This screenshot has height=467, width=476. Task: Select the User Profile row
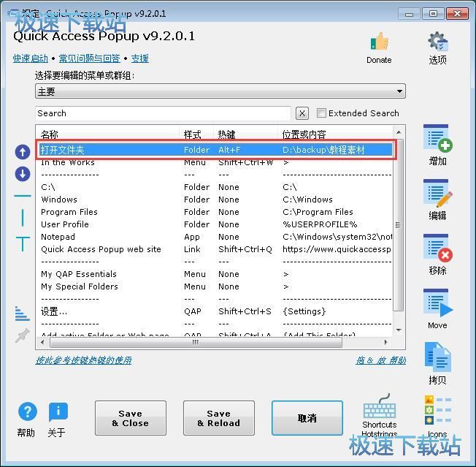(215, 224)
